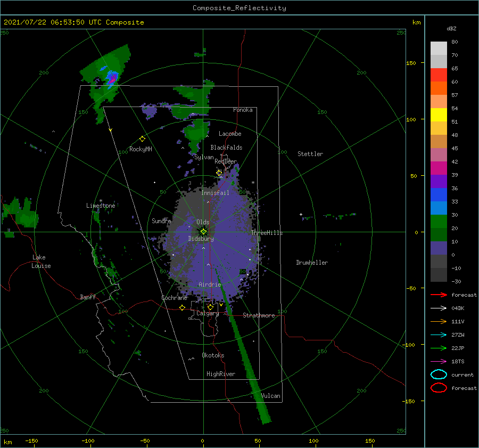Image resolution: width=479 pixels, height=448 pixels.
Task: Click the dBZ legend heading
Action: pos(451,28)
